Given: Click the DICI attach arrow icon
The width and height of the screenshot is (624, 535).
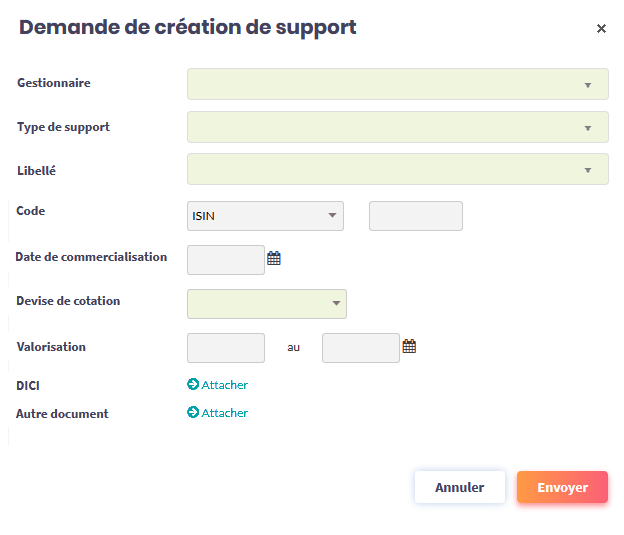Looking at the screenshot, I should click(193, 385).
